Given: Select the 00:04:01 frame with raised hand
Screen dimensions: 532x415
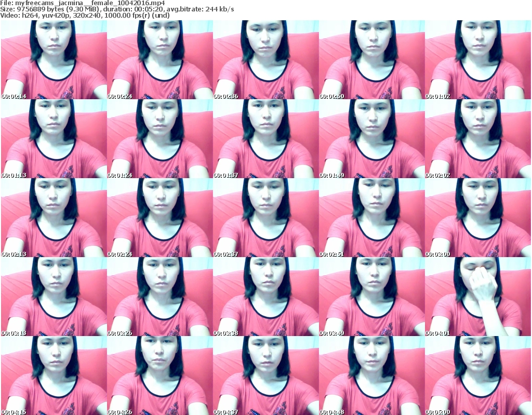Looking at the screenshot, I should [477, 297].
